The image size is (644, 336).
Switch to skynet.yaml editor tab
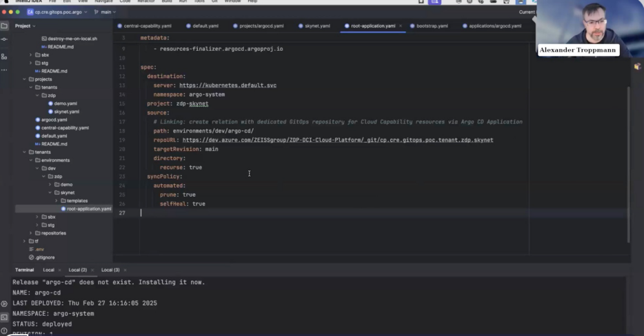point(314,26)
